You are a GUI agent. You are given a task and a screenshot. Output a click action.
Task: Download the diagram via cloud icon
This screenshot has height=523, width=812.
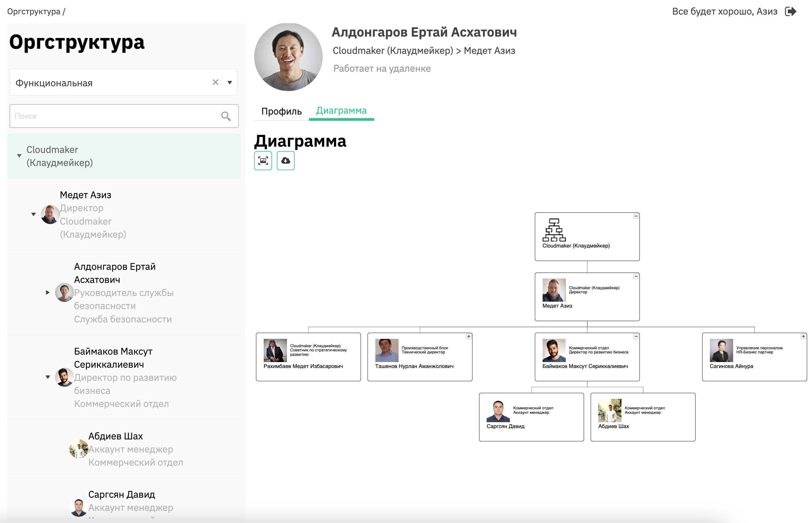pos(285,161)
